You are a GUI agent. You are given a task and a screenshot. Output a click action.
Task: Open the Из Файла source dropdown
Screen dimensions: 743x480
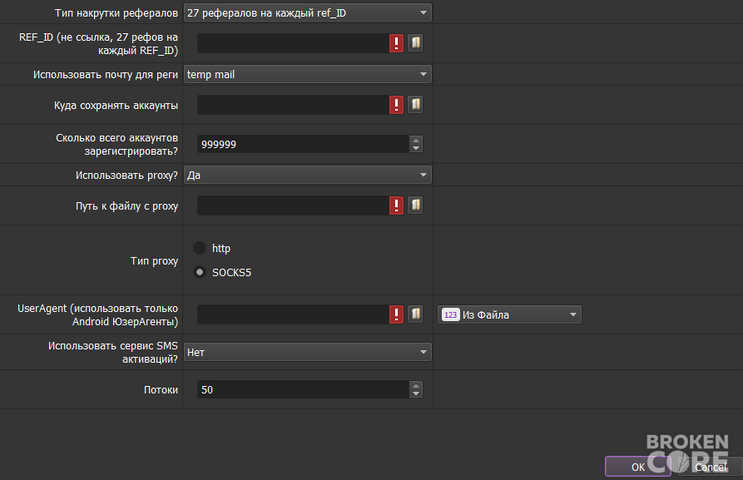click(x=509, y=315)
